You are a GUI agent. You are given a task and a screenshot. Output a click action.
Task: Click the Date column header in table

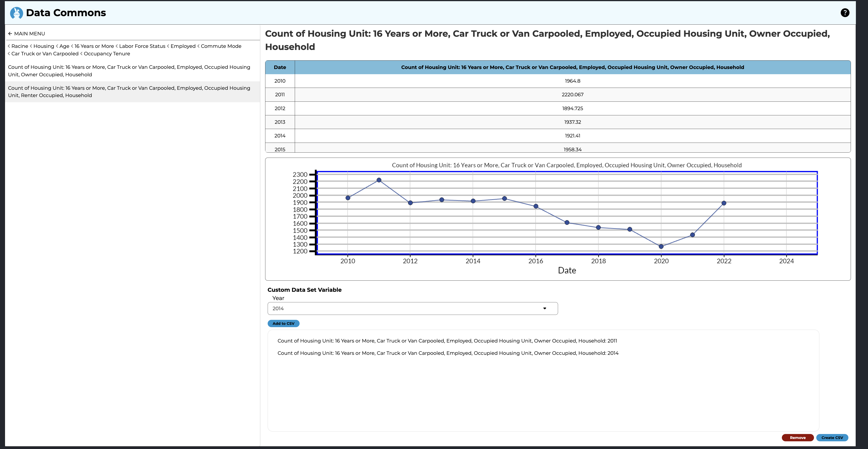tap(280, 67)
